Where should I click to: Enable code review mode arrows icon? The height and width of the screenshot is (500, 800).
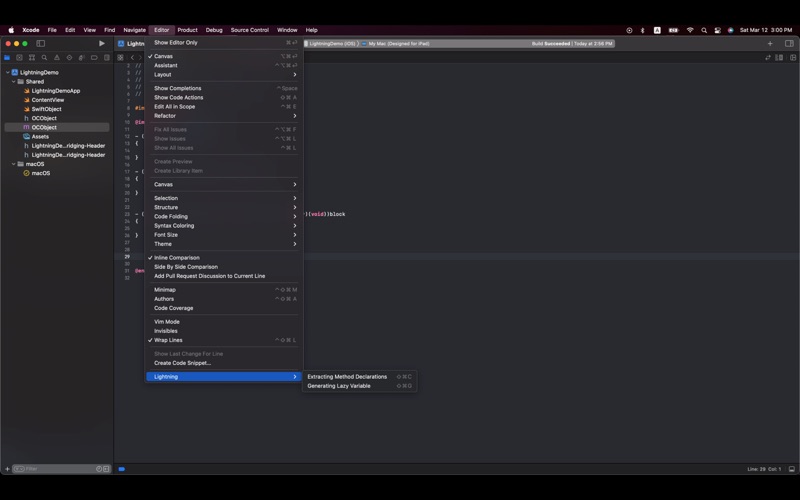click(768, 58)
